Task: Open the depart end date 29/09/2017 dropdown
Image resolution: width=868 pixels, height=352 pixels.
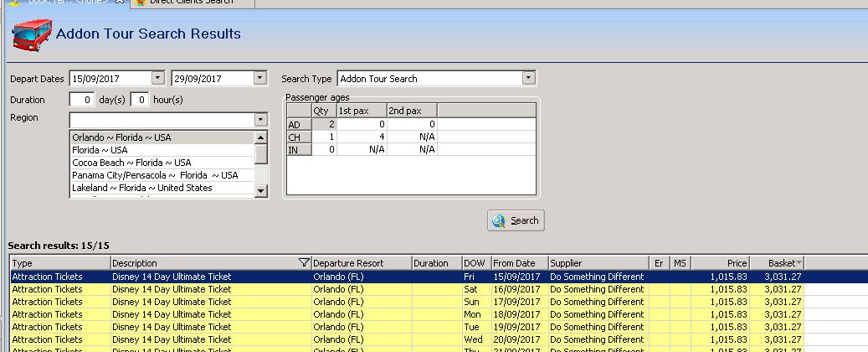Action: [x=259, y=78]
